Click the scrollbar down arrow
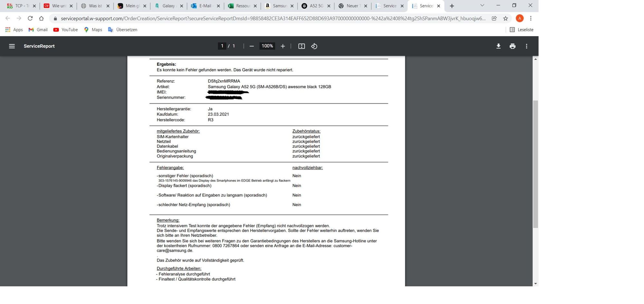644x304 pixels. pyautogui.click(x=535, y=284)
